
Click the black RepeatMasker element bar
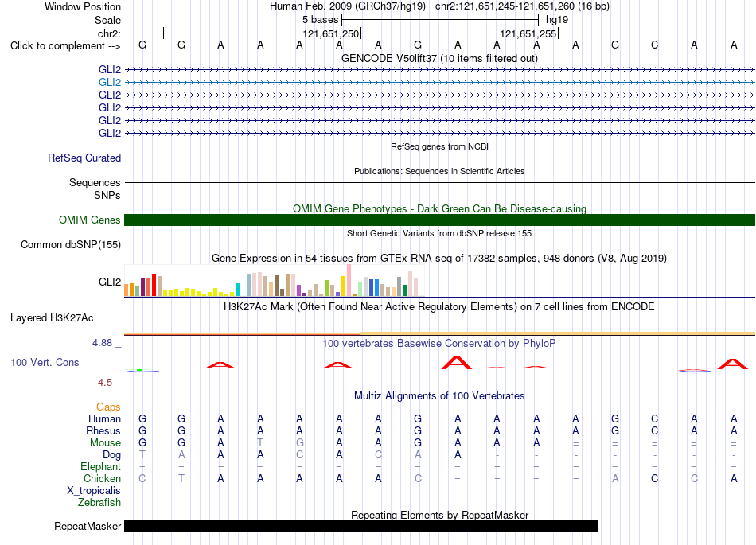pos(360,526)
